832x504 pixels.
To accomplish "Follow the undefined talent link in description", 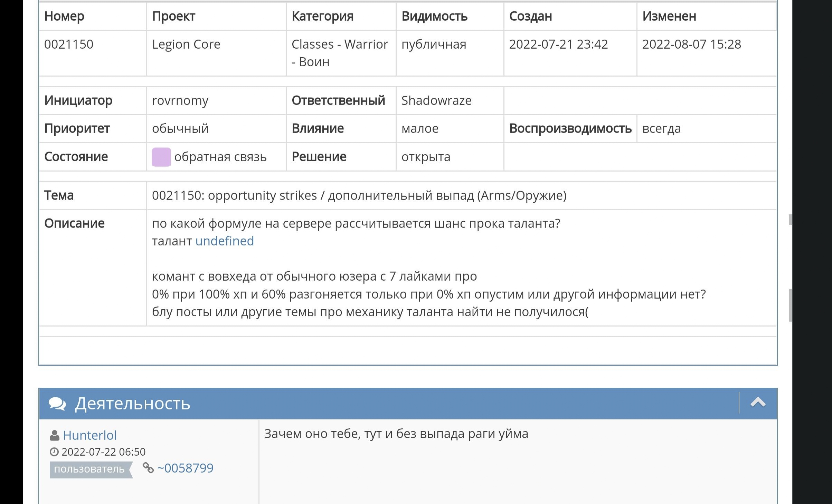I will click(x=225, y=241).
